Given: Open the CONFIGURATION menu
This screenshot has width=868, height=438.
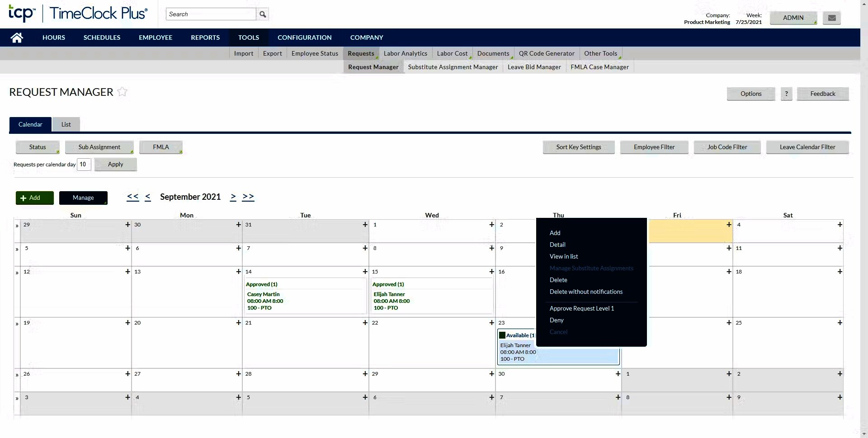Looking at the screenshot, I should tap(304, 38).
